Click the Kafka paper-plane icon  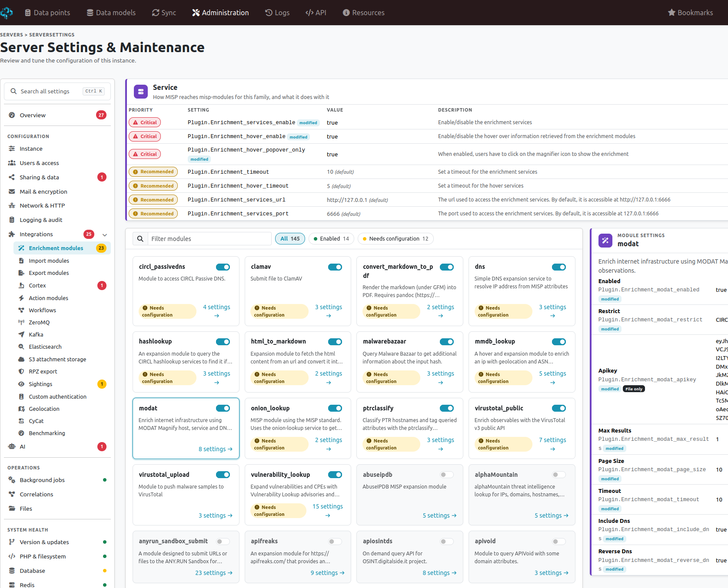coord(21,334)
